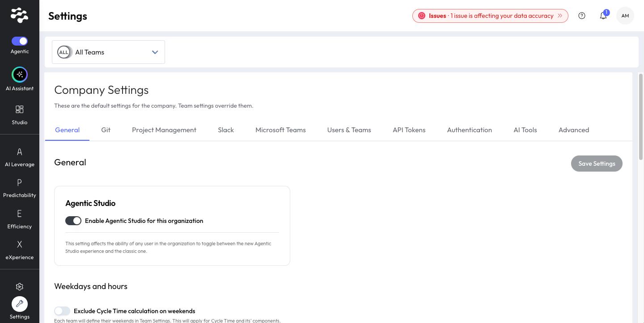644x323 pixels.
Task: Click the Weekdays and hours heading
Action: click(91, 286)
